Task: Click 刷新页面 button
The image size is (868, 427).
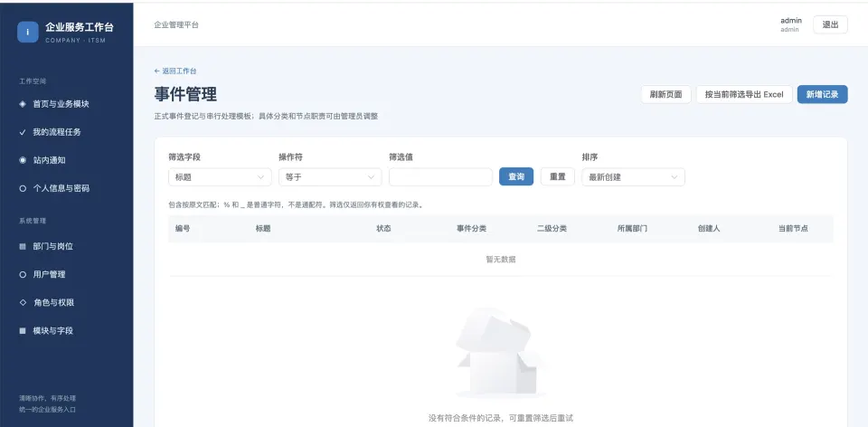Action: pos(666,94)
